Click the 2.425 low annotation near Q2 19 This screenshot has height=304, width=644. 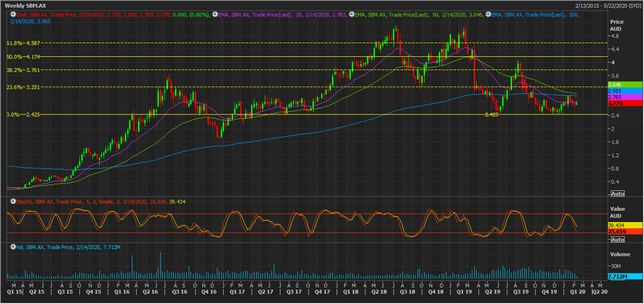(491, 116)
